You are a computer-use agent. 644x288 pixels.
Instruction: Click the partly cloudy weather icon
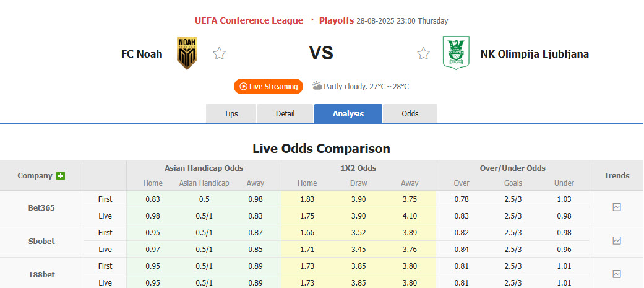(x=317, y=86)
